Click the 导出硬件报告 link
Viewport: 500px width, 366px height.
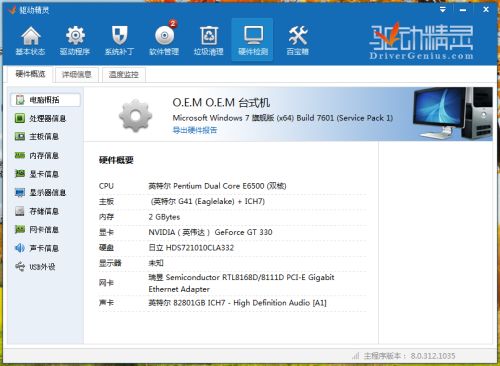click(x=195, y=130)
